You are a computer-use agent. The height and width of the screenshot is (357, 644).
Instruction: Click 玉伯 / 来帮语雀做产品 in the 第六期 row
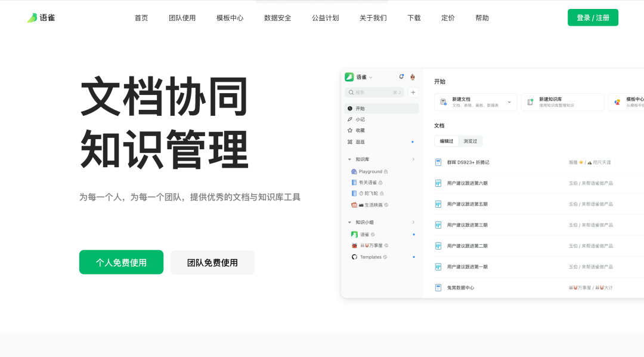click(x=590, y=183)
